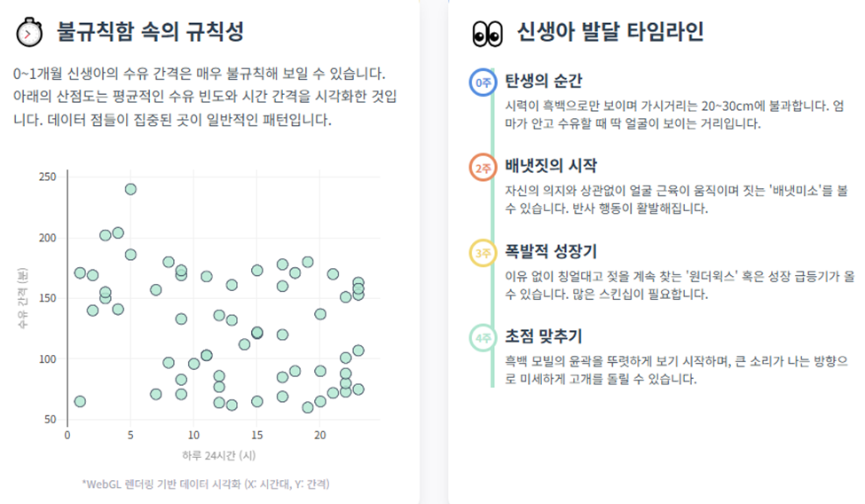
Task: Click the stopwatch icon beside 불규칙함 속의 규칙성
Action: 29,32
